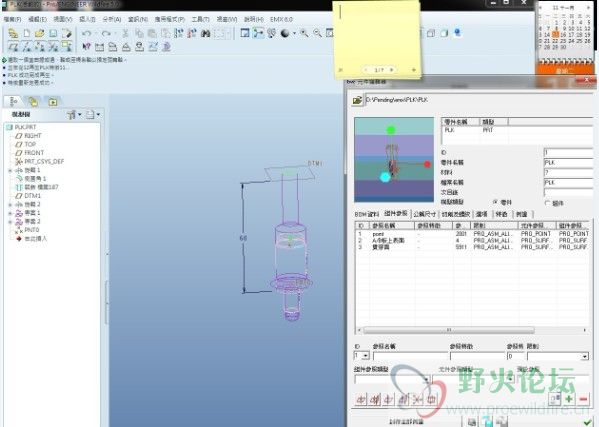Open the ID dropdown below the table
599x427 pixels.
(x=365, y=356)
